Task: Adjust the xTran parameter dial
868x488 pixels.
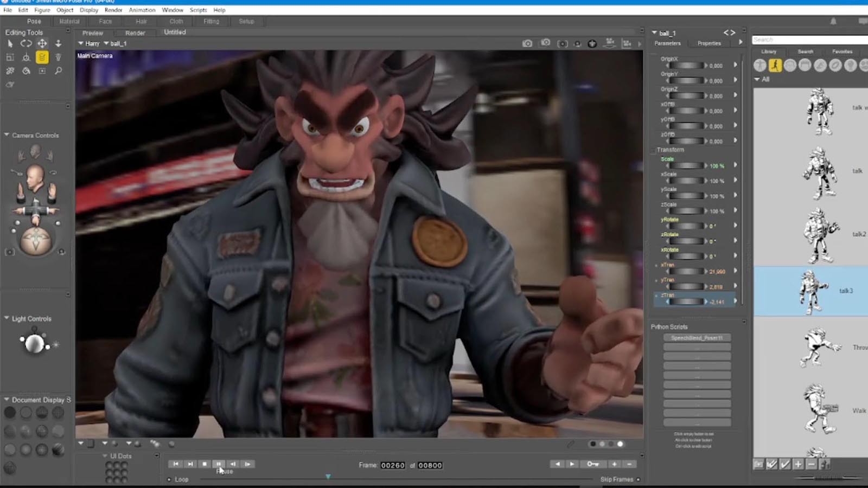Action: pos(686,271)
